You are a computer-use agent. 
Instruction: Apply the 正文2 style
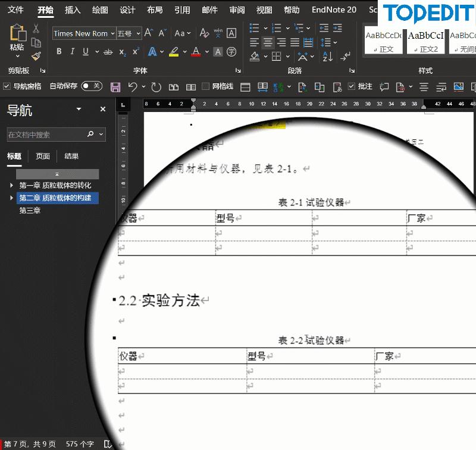point(425,42)
